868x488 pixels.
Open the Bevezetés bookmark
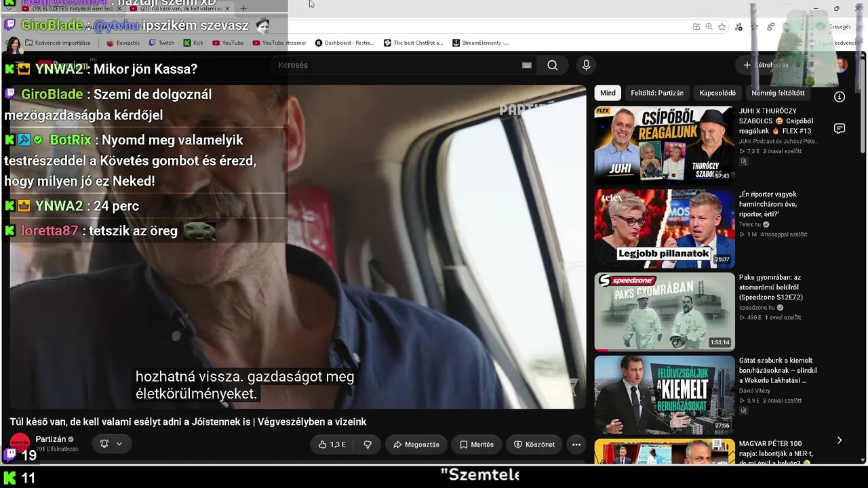point(123,43)
